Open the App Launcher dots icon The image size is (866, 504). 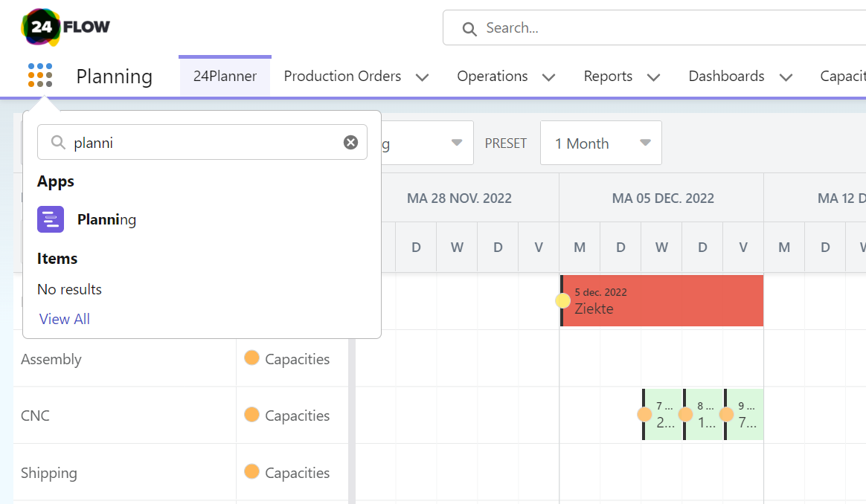click(40, 76)
